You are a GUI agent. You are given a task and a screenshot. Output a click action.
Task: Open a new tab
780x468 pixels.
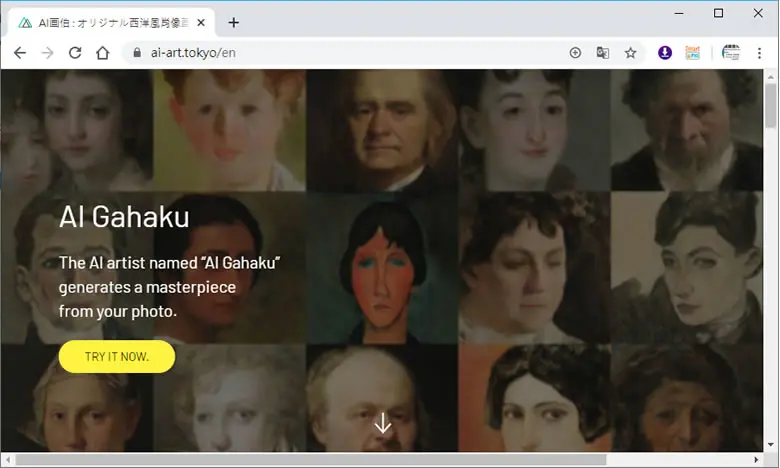233,23
